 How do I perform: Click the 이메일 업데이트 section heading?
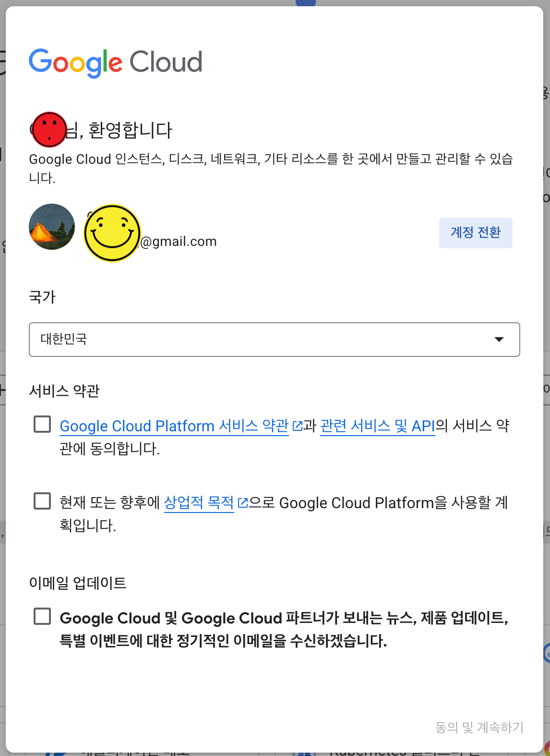click(78, 583)
